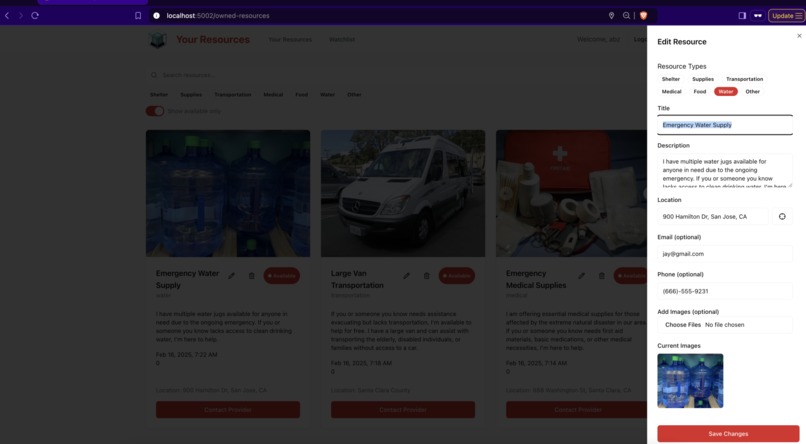Filter list by Medical tab
This screenshot has height=444, width=806.
coord(273,95)
